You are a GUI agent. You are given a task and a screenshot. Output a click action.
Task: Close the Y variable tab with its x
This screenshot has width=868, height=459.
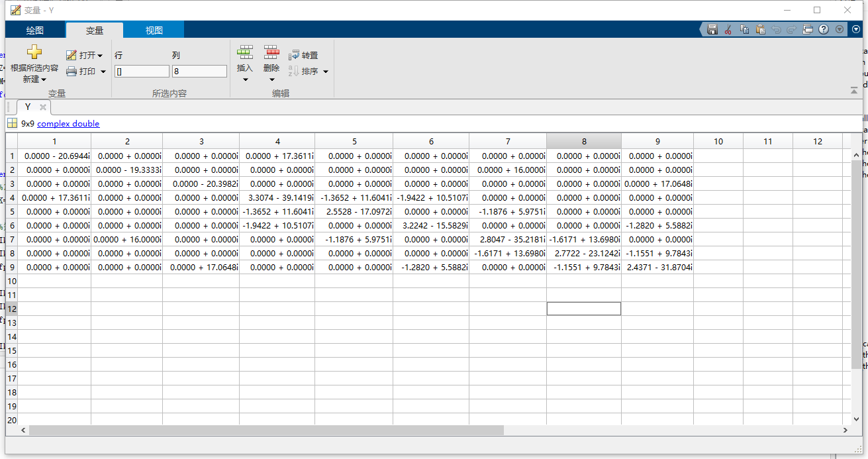[42, 107]
